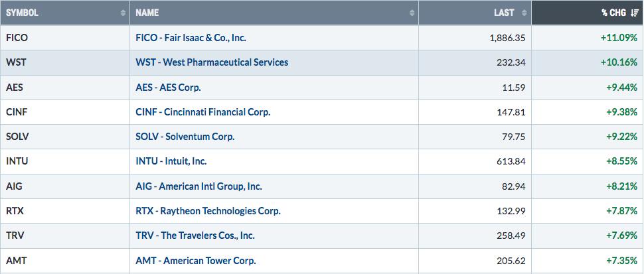This screenshot has height=274, width=644.
Task: Open AMT - American Tower Corp. link
Action: [196, 261]
